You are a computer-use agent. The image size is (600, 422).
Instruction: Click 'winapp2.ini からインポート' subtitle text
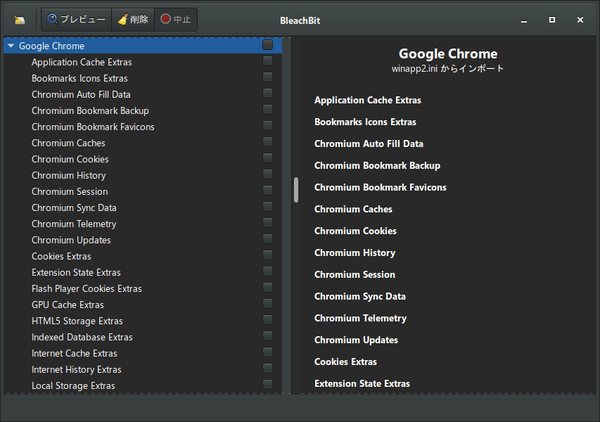click(448, 69)
